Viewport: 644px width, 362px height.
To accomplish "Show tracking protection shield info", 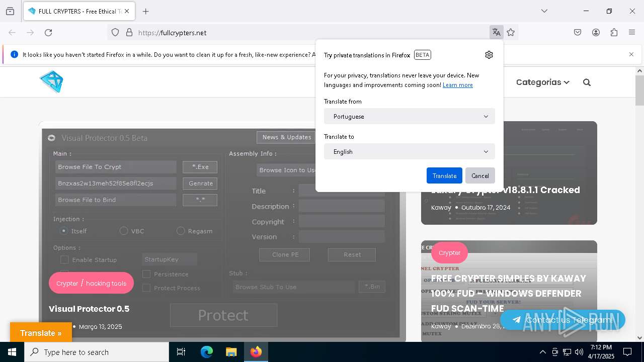I will (x=115, y=32).
